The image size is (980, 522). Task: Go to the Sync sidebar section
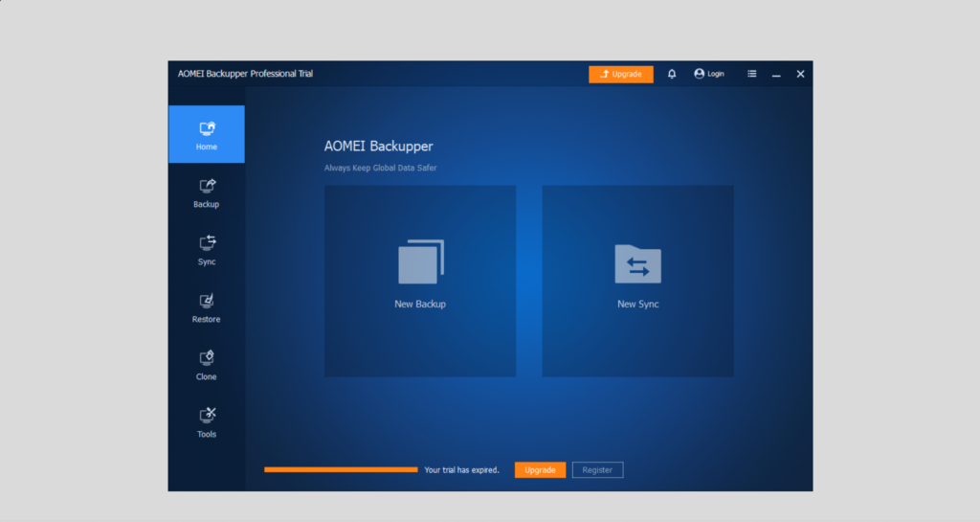click(x=207, y=250)
